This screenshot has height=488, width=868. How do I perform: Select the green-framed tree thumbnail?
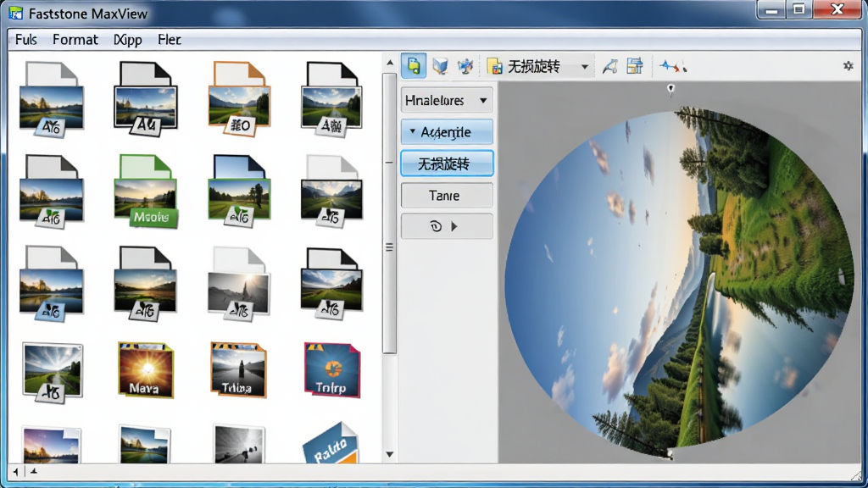(x=239, y=191)
